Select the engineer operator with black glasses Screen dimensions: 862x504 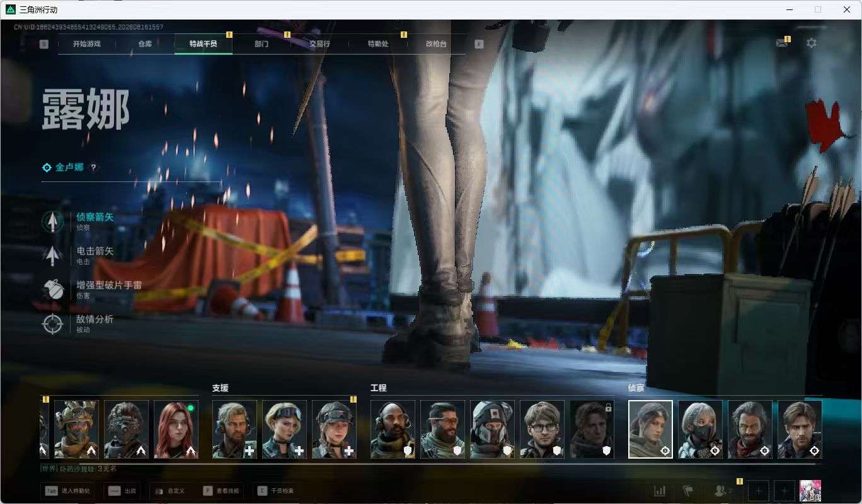click(542, 429)
